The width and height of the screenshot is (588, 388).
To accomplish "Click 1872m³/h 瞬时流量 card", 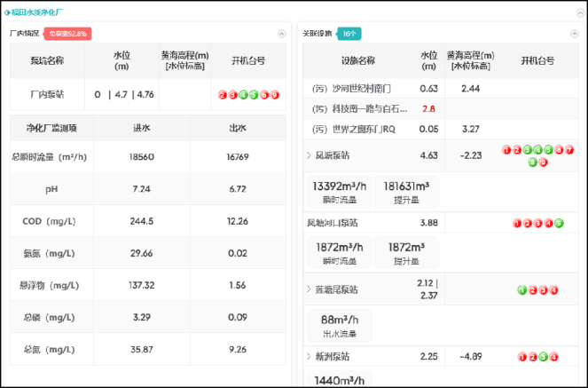I will click(x=340, y=252).
